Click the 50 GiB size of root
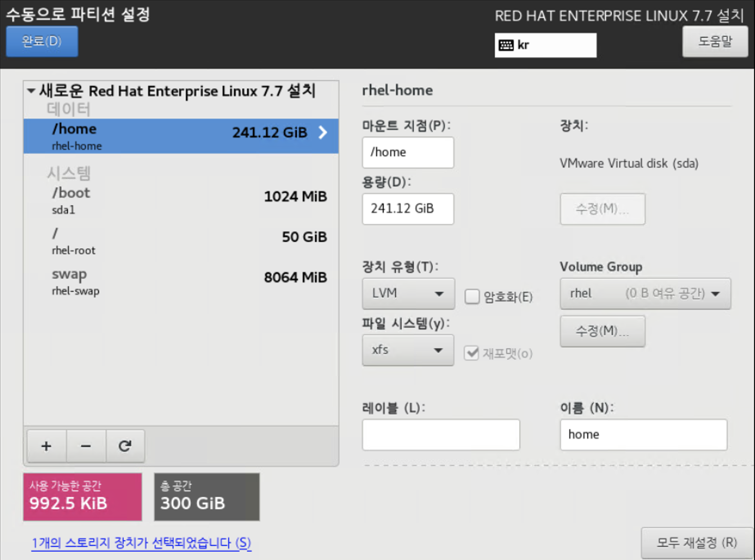 click(304, 237)
